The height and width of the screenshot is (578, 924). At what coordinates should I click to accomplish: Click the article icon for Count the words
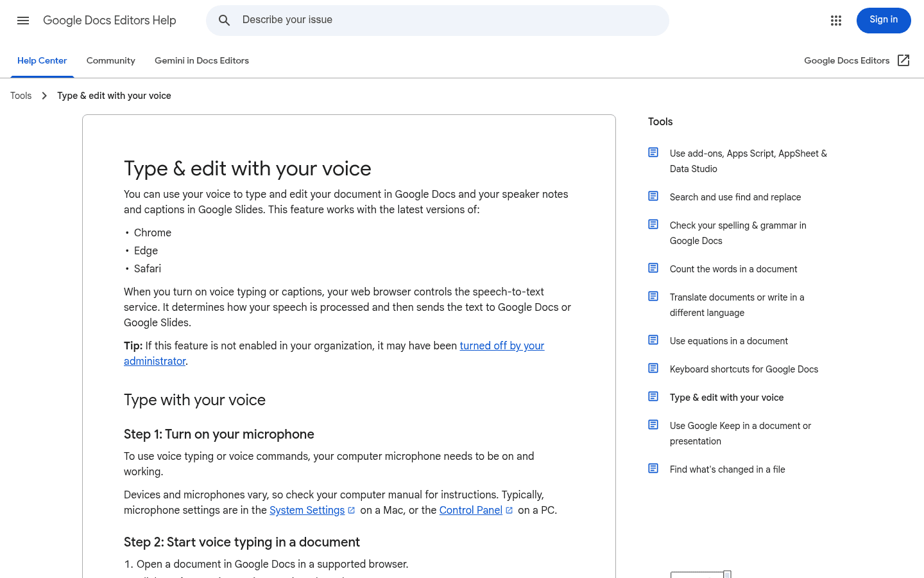point(653,268)
